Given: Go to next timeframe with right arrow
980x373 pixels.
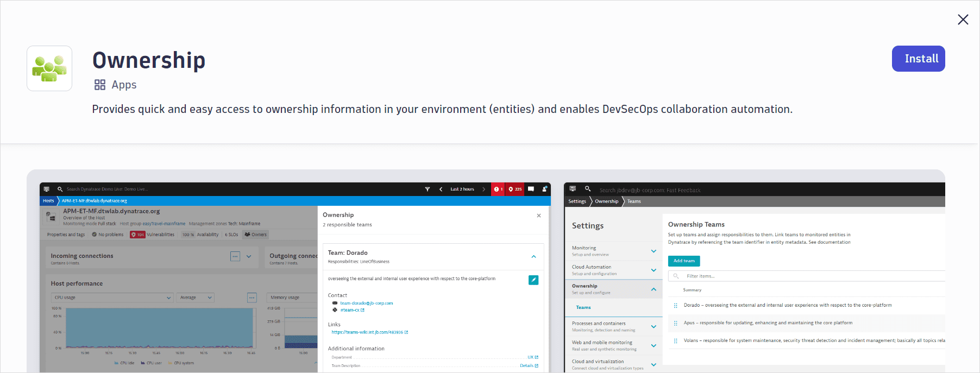Looking at the screenshot, I should click(483, 189).
